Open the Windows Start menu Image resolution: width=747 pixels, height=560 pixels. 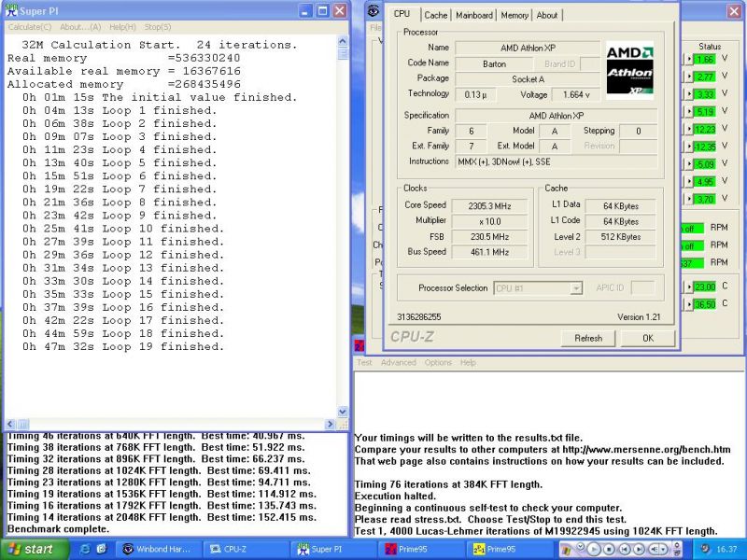coord(35,550)
